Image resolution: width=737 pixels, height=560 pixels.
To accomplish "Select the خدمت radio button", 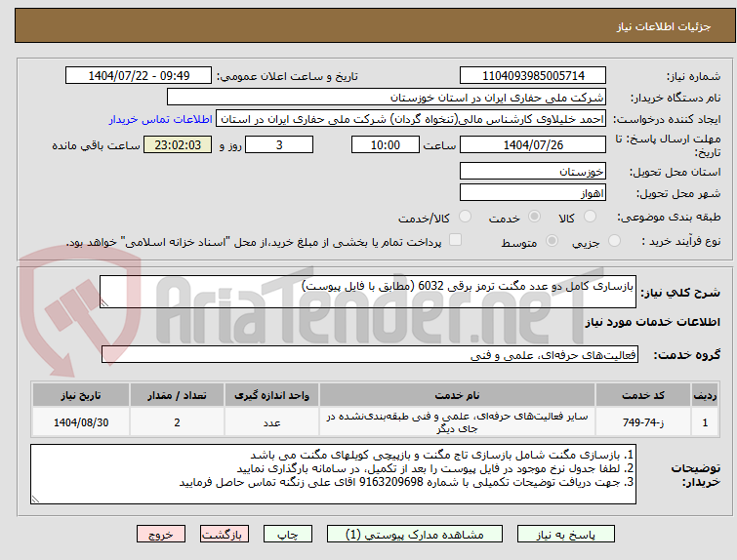I will tap(534, 217).
